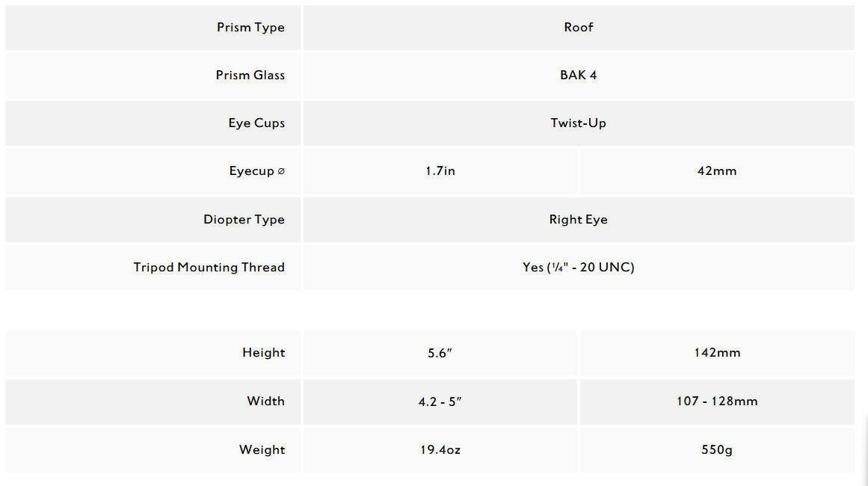Click the Tripod Mounting Thread label
The image size is (868, 486).
pyautogui.click(x=209, y=268)
